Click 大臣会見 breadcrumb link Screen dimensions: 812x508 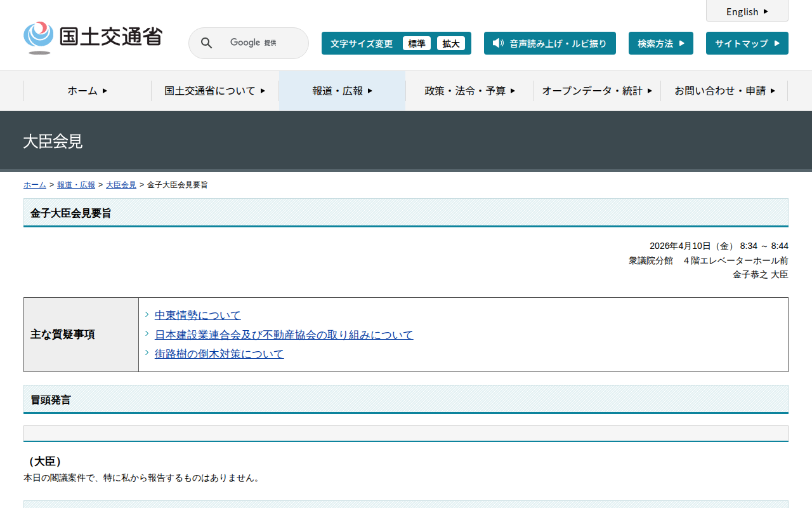(x=121, y=185)
